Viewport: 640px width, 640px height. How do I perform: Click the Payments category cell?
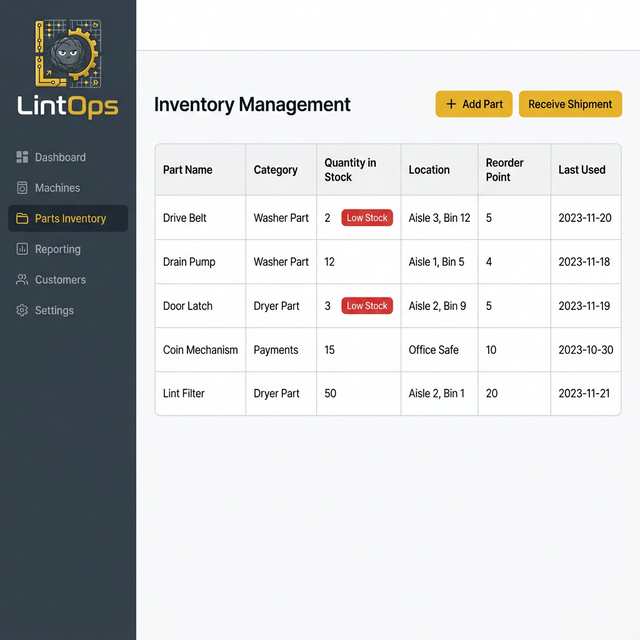[276, 350]
